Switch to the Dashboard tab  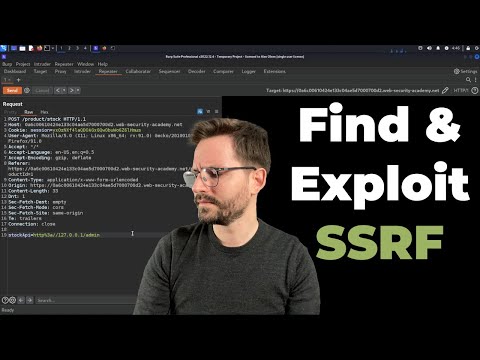coord(15,71)
